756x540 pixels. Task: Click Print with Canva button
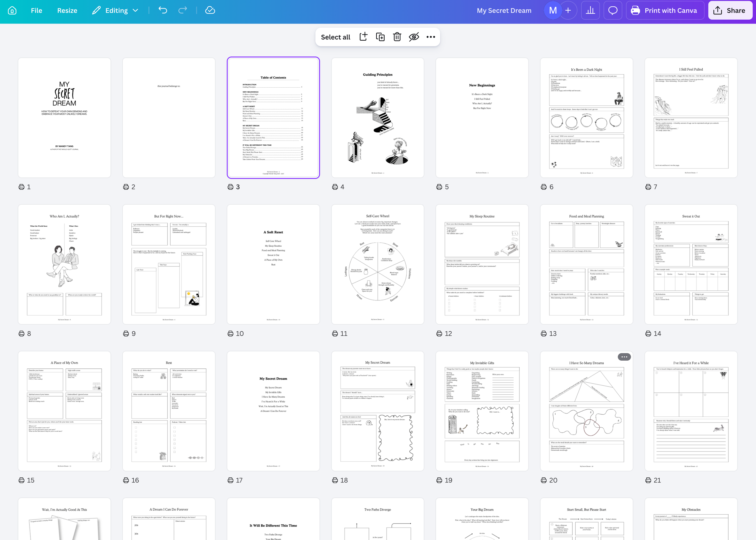(x=665, y=10)
